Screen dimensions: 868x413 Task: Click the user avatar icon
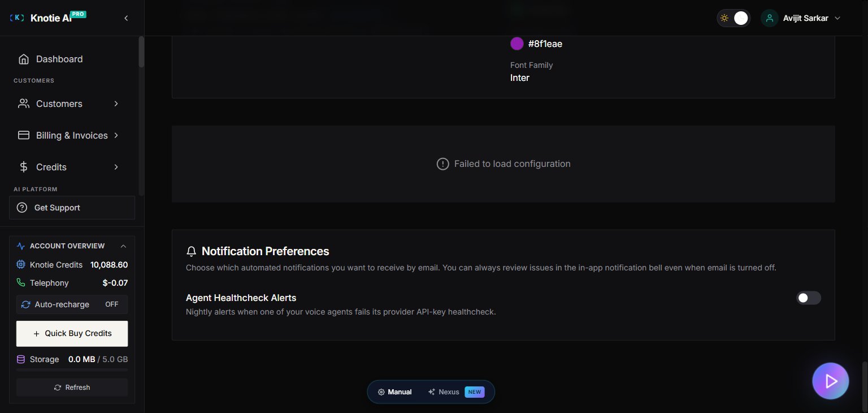click(769, 18)
